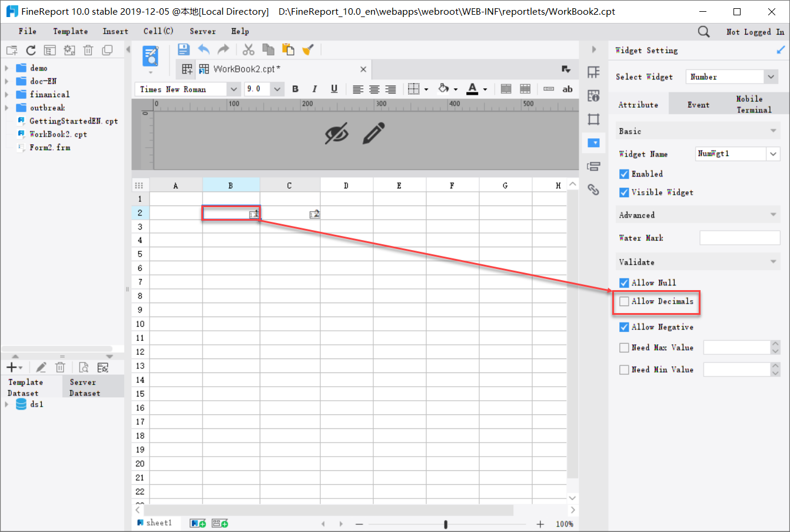Click the 'ab' text toolbar icon
The height and width of the screenshot is (532, 790).
(x=567, y=89)
